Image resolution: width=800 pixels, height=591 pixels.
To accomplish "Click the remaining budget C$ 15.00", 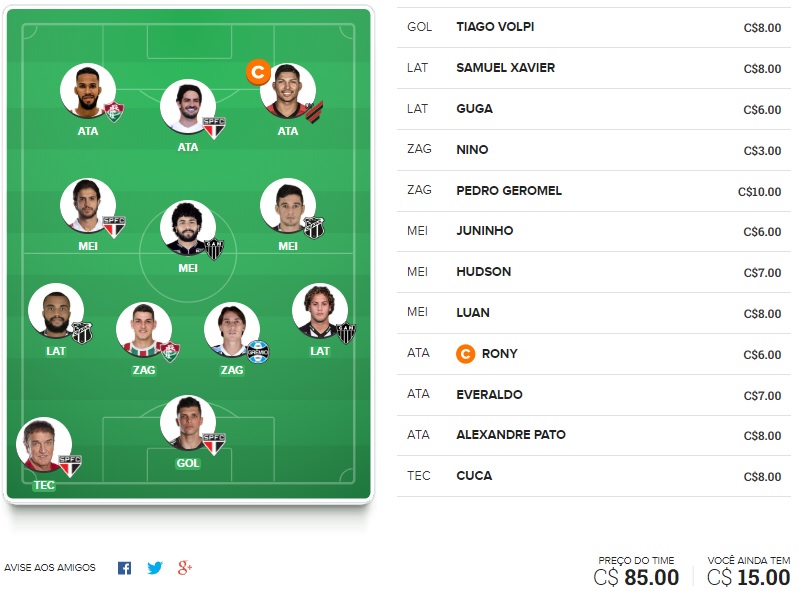I will point(748,577).
